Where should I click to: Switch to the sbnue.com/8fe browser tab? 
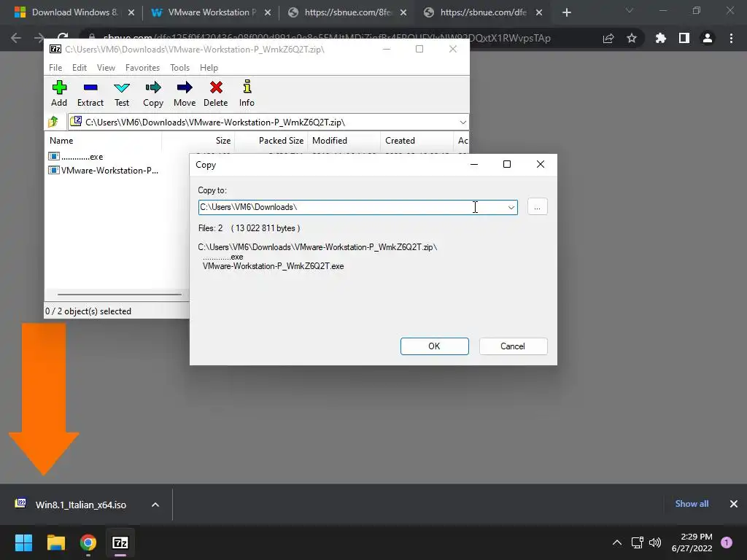348,12
